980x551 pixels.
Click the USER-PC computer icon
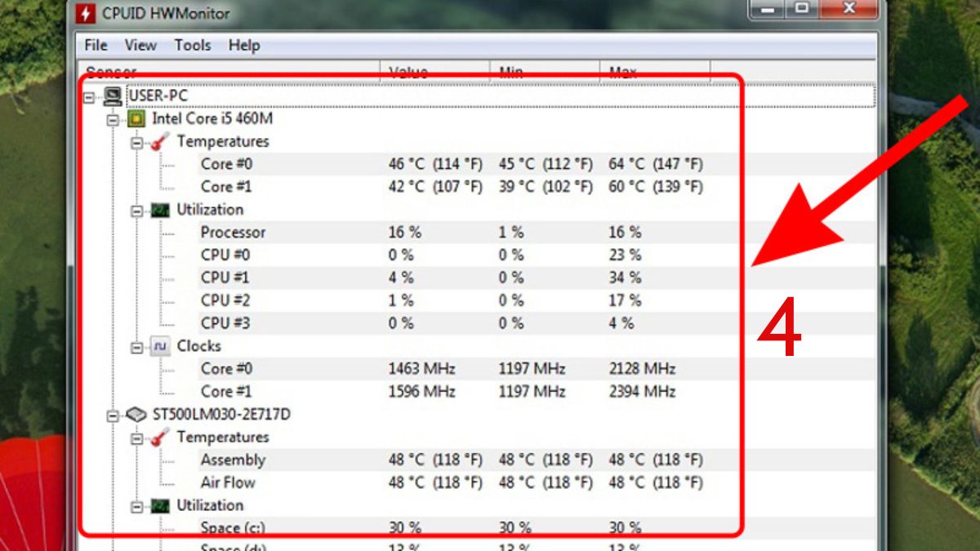[x=114, y=96]
